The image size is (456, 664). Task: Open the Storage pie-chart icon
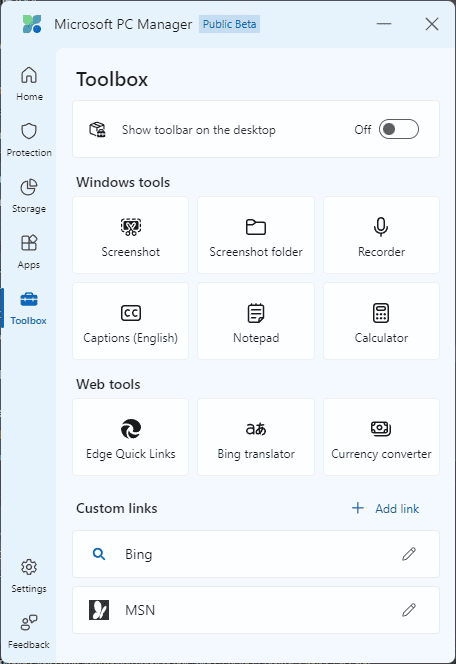point(29,187)
